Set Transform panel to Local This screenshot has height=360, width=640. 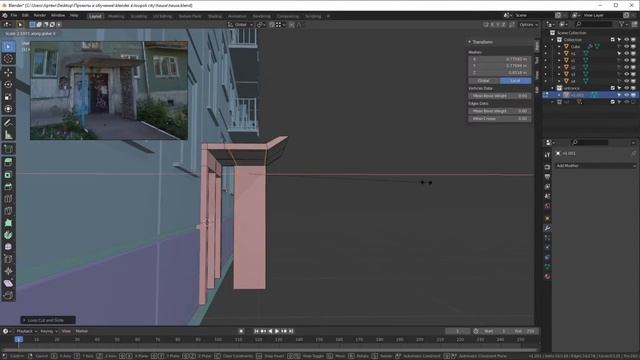515,81
